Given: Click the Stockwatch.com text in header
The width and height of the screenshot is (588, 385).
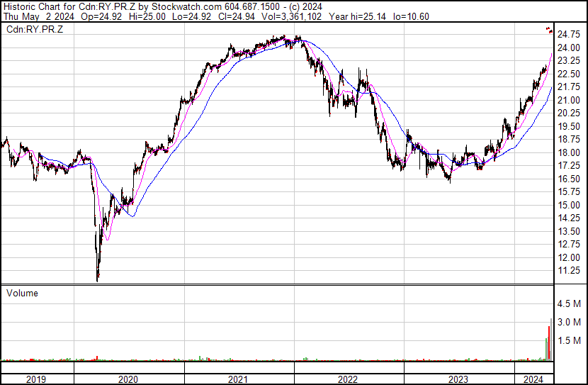Looking at the screenshot, I should pyautogui.click(x=186, y=7).
